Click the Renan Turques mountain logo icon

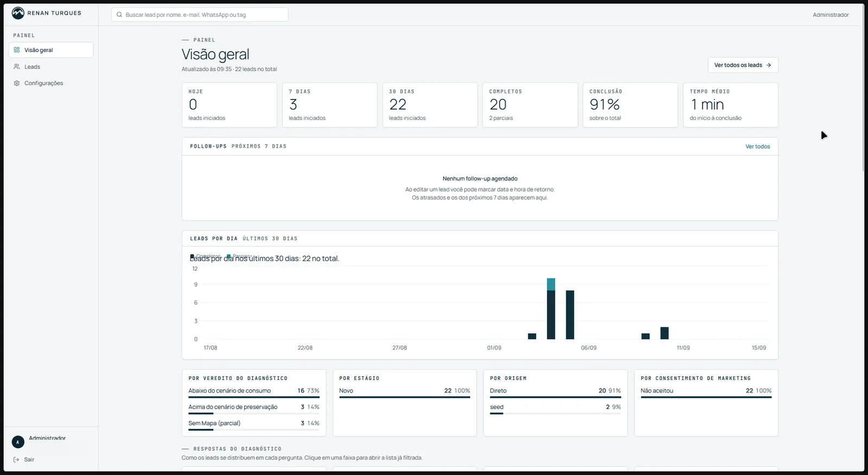(x=18, y=13)
